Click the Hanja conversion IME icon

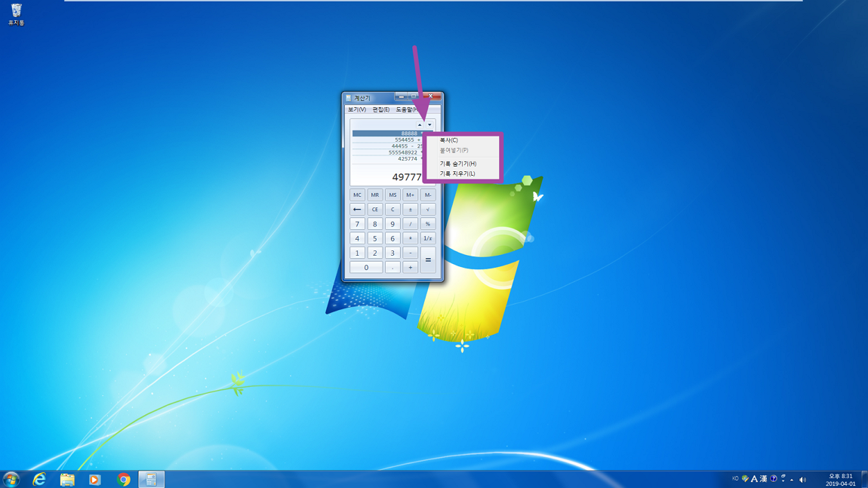tap(763, 479)
